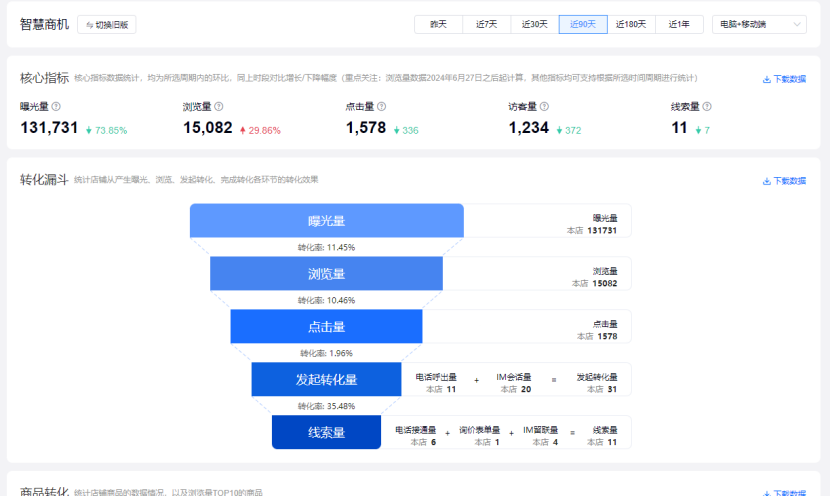Click the help icon next to 访客量
The image size is (830, 496).
point(544,106)
